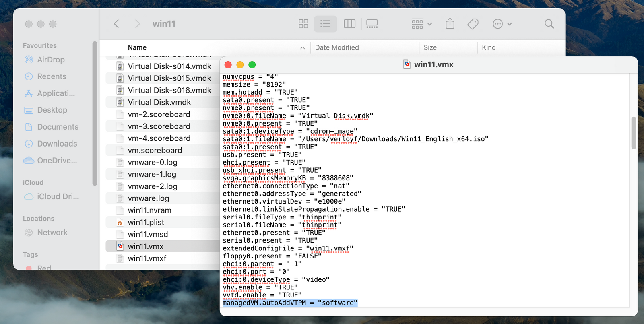Screen dimensions: 644x324
Task: Open Downloads in the sidebar
Action: click(57, 144)
